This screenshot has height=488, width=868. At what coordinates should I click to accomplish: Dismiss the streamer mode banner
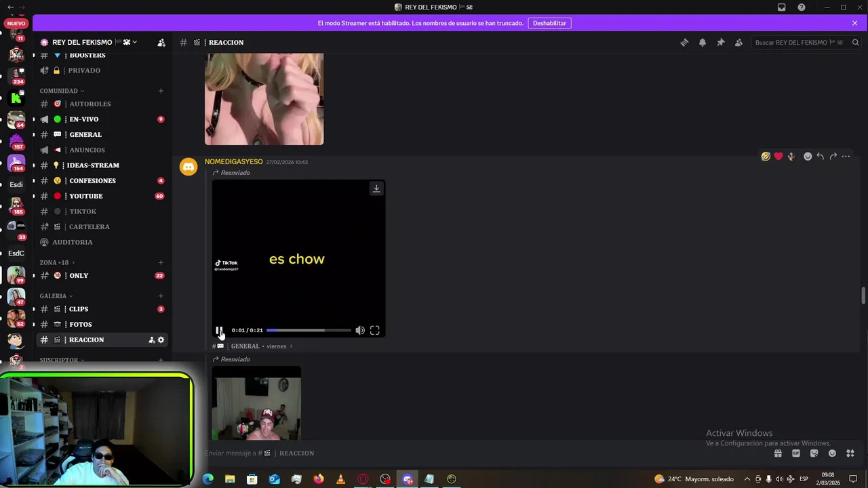(854, 23)
